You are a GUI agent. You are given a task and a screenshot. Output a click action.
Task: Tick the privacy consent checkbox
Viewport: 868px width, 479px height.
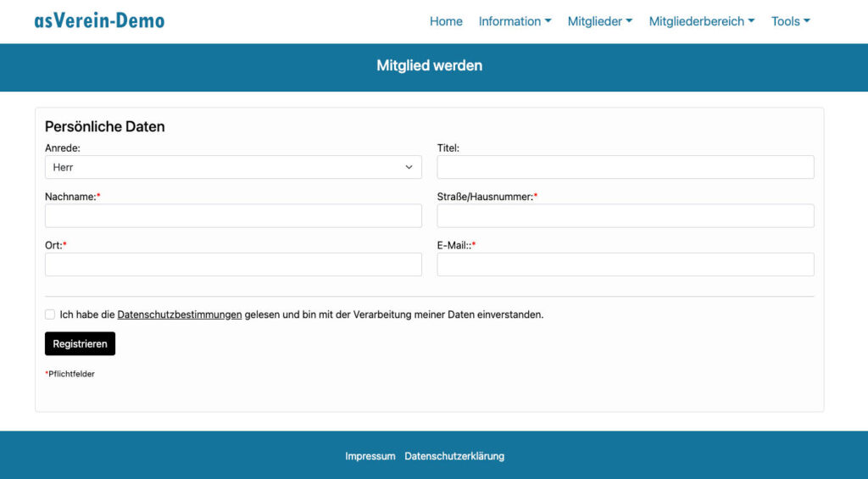click(x=50, y=315)
